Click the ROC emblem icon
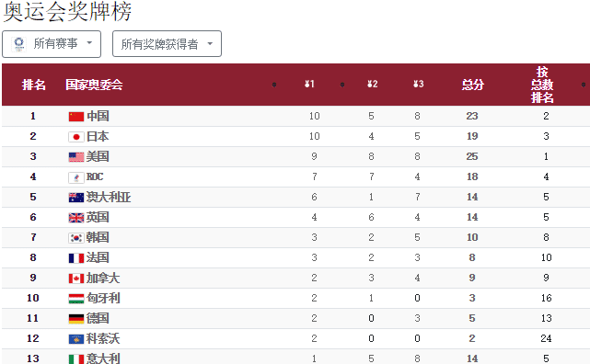The width and height of the screenshot is (590, 364). click(x=76, y=177)
